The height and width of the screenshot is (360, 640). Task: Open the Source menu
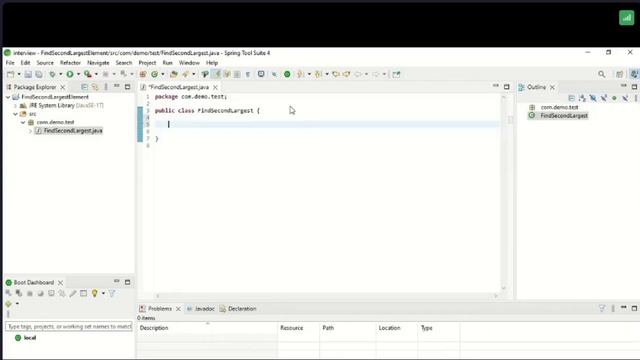tap(45, 63)
